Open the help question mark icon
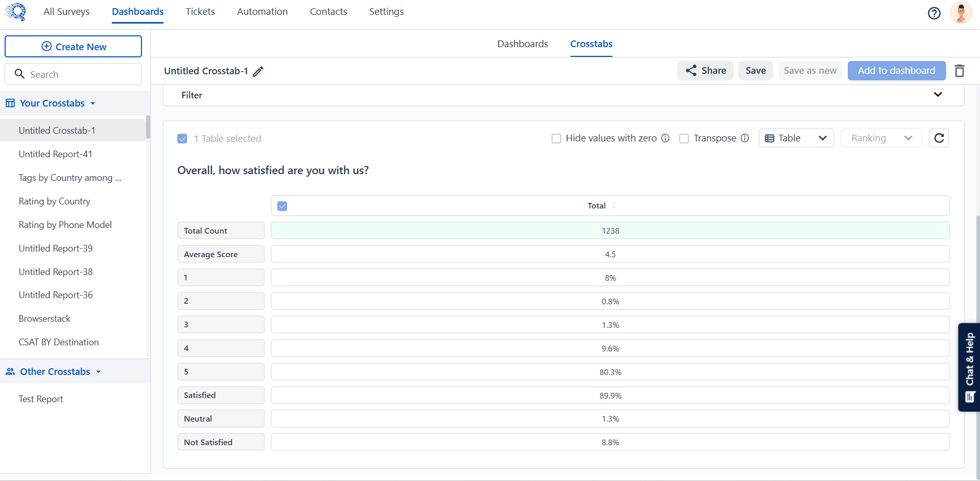980x481 pixels. (934, 13)
